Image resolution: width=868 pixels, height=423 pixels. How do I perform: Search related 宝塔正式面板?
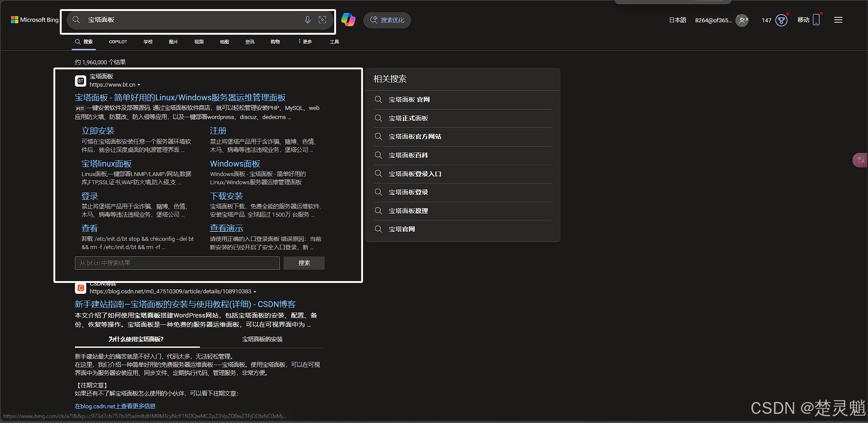[x=463, y=118]
